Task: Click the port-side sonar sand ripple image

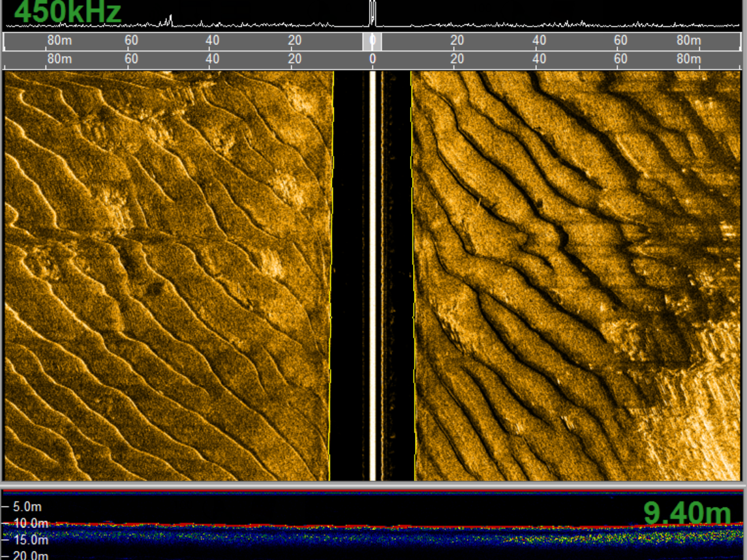Action: point(168,276)
